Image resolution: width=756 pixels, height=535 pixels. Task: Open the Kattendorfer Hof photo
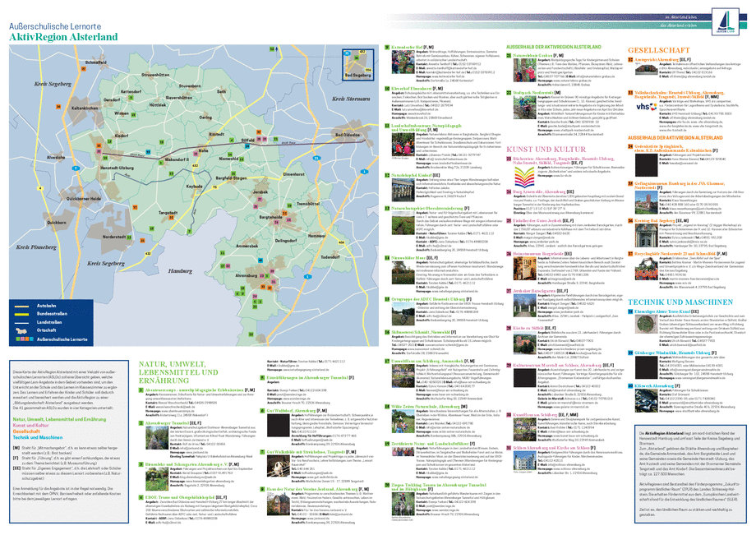coord(403,62)
